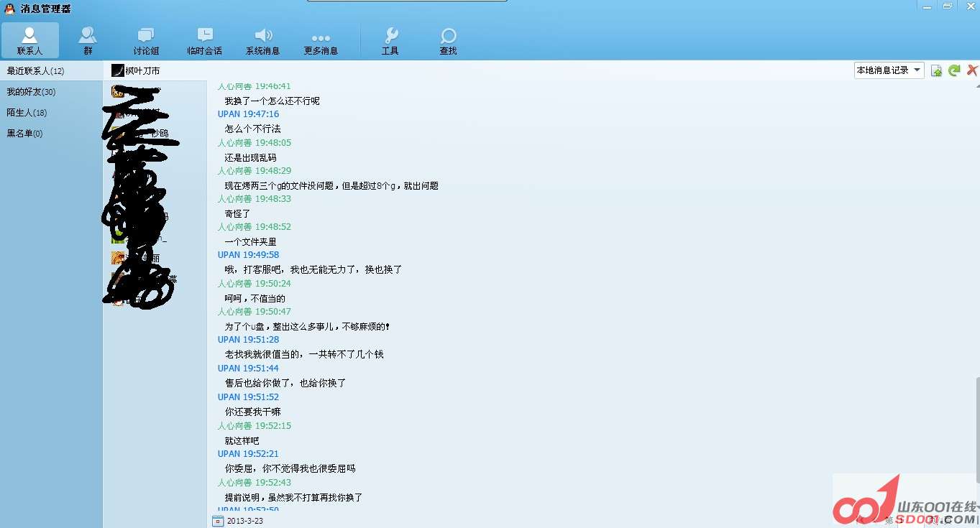Select 黑名单(0) in the sidebar
The image size is (980, 528).
[51, 134]
